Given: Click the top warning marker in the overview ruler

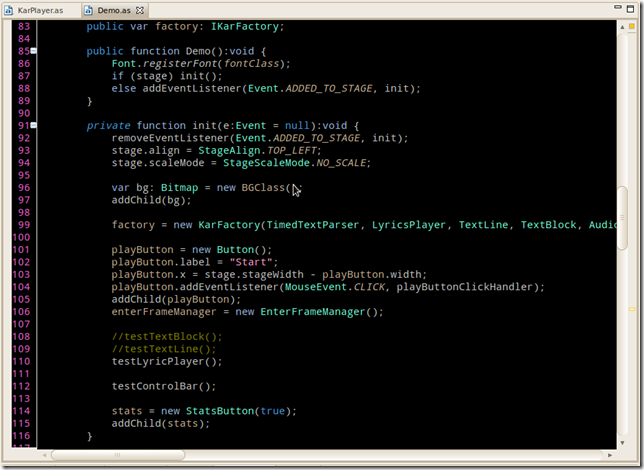Looking at the screenshot, I should click(x=632, y=27).
